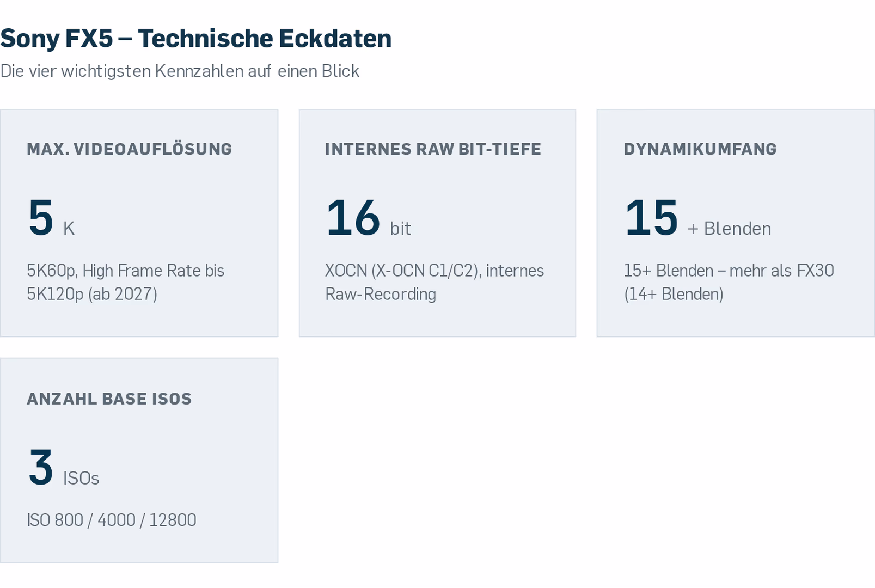Screen dimensions: 875x588
Task: Click the ISO 800 / 4000 / 12800 text
Action: (x=112, y=520)
